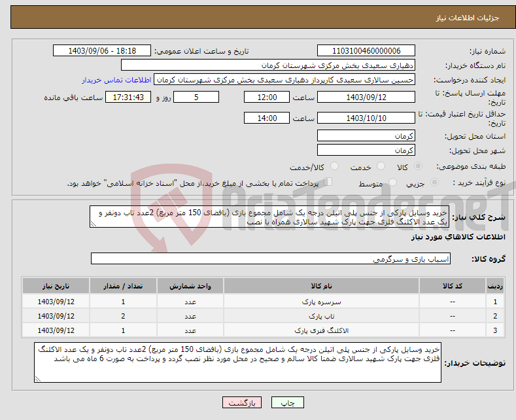The image size is (516, 420).
Task: Click the back button (بازگشت)
Action: pos(242,402)
